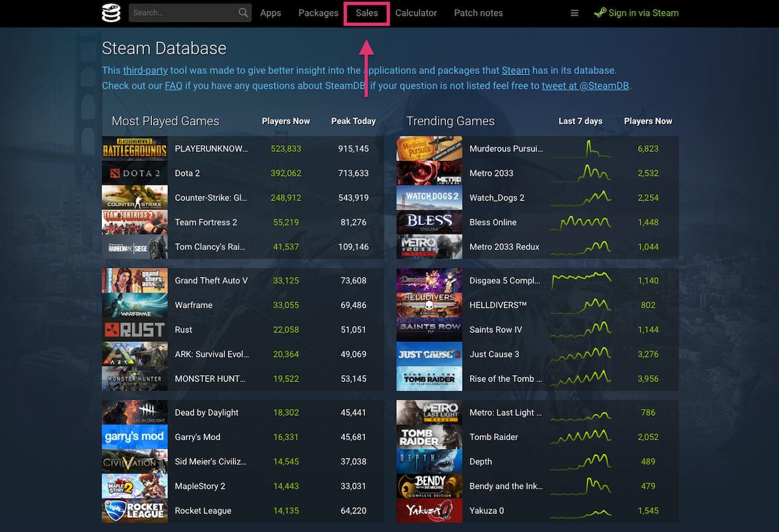Click the Metro 2033 trend graph

(x=580, y=173)
